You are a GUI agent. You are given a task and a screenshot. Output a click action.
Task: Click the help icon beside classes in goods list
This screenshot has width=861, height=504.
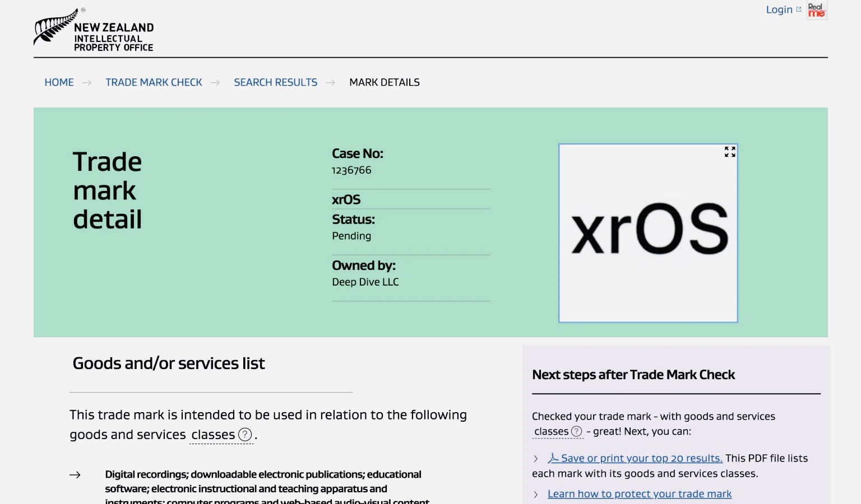point(245,435)
